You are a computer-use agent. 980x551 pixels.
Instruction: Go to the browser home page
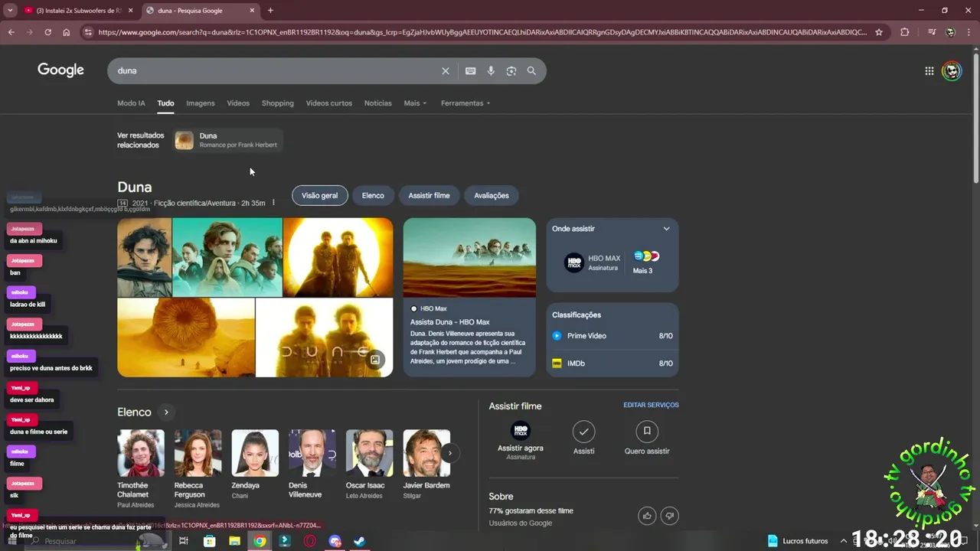point(67,32)
